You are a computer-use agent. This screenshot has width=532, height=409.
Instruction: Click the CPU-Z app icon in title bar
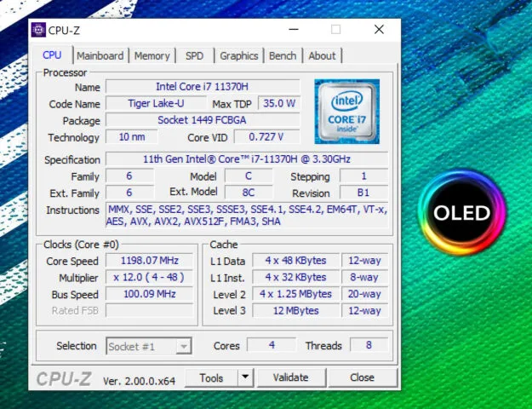38,30
